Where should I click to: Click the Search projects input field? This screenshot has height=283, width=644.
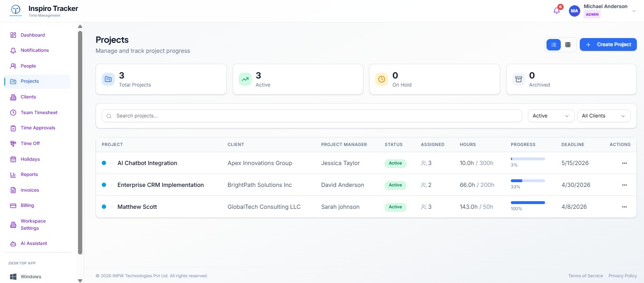pyautogui.click(x=312, y=116)
